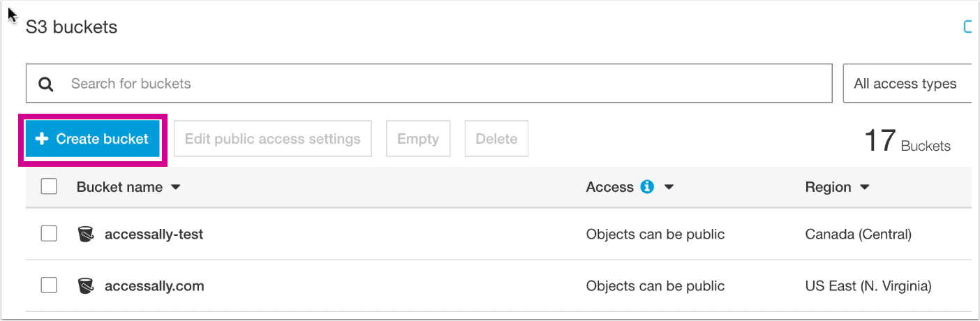Sort by Bucket name arrow

(x=176, y=188)
